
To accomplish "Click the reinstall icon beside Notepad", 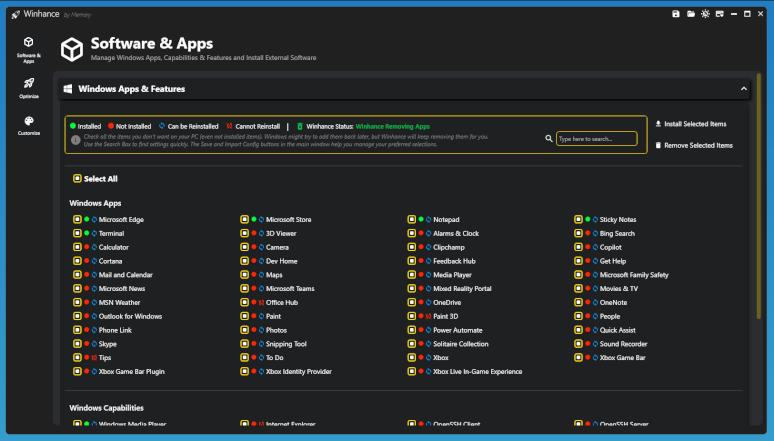I will 428,219.
